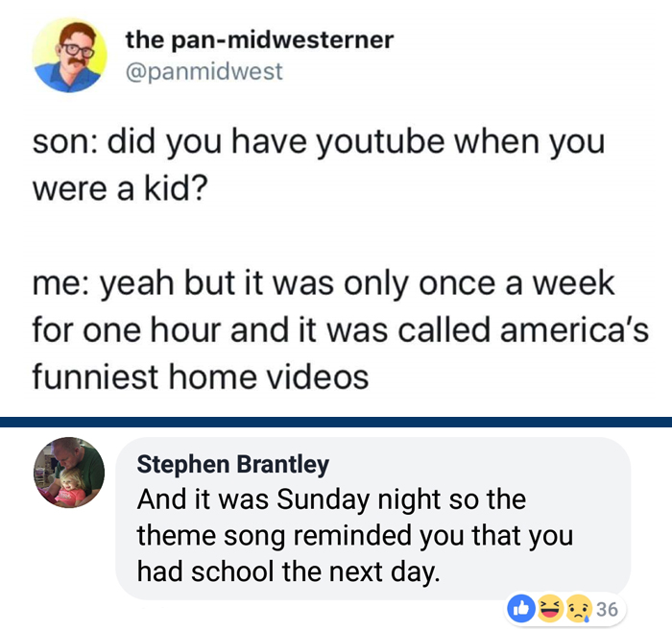Click the blue thumbs-up Like reaction icon
The width and height of the screenshot is (672, 632).
coord(520,608)
